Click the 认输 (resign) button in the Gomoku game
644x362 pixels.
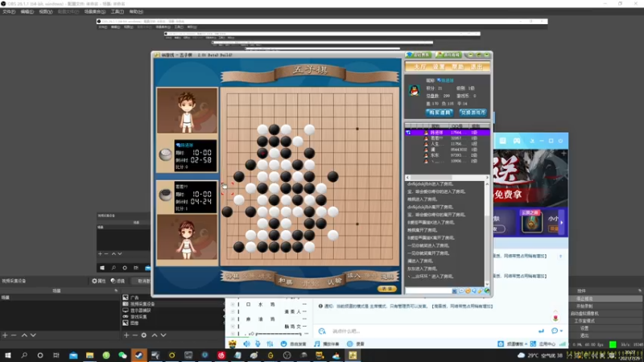pyautogui.click(x=335, y=281)
